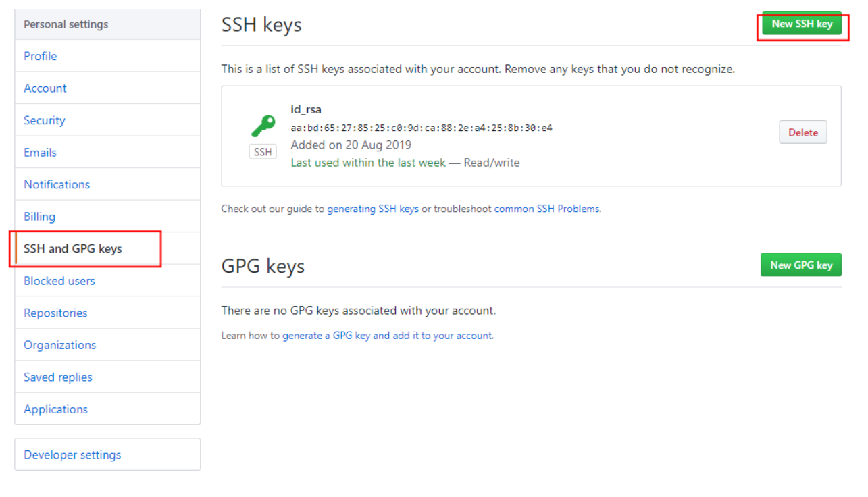868x497 pixels.
Task: Follow the generating SSH keys link
Action: coord(373,209)
